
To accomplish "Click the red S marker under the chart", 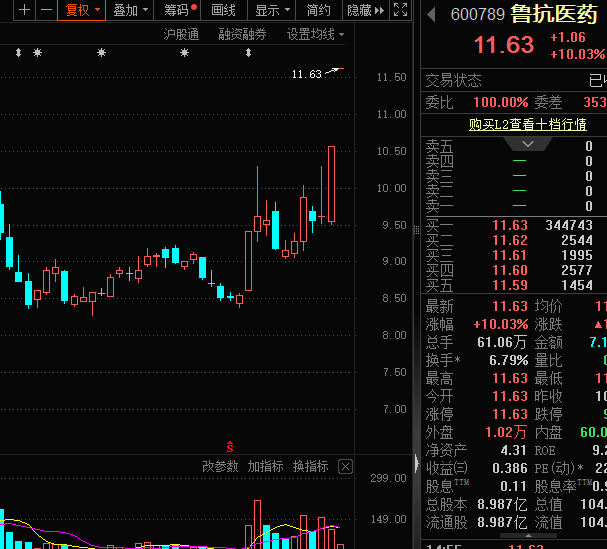I will (231, 445).
